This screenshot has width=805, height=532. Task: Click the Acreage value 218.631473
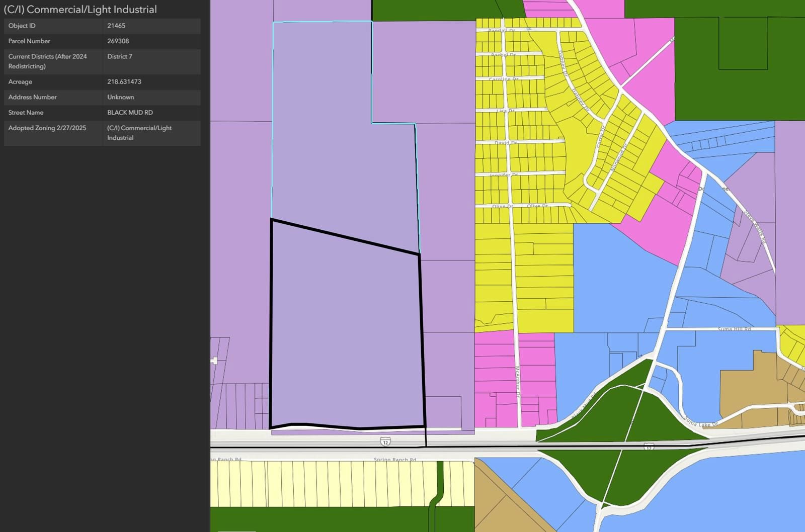(x=124, y=81)
